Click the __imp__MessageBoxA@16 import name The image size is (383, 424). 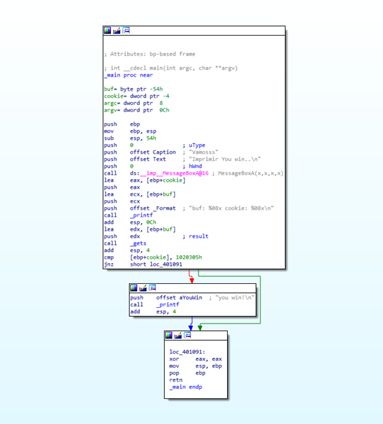pos(174,173)
